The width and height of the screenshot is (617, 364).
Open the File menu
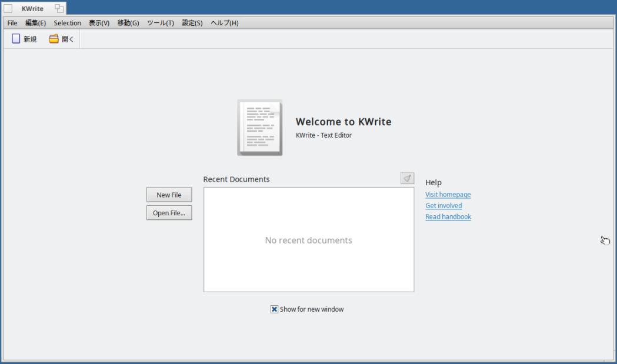pos(12,23)
